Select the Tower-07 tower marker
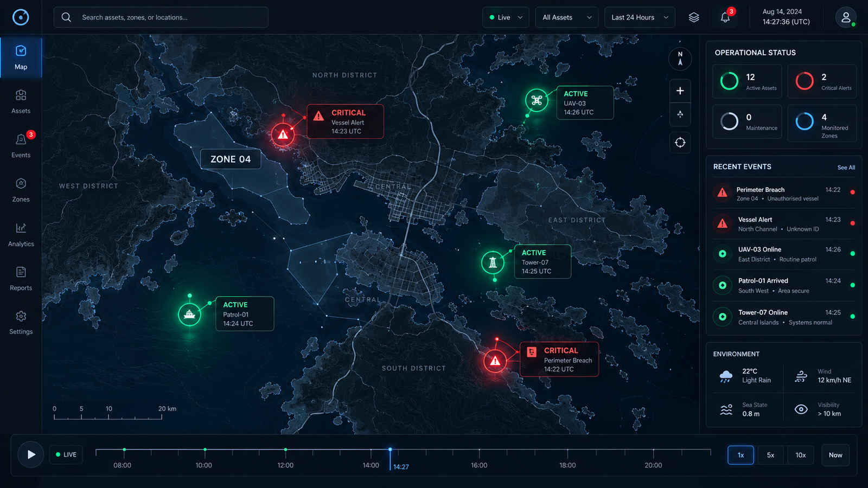Screen dimensions: 868x488 [493, 262]
